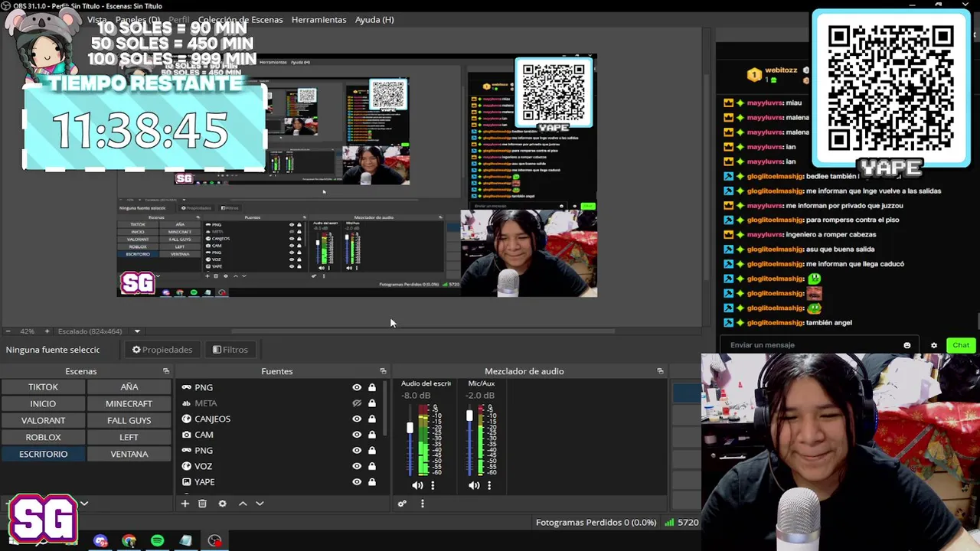Switch to the TIKTOK scene
The height and width of the screenshot is (551, 980).
(43, 387)
